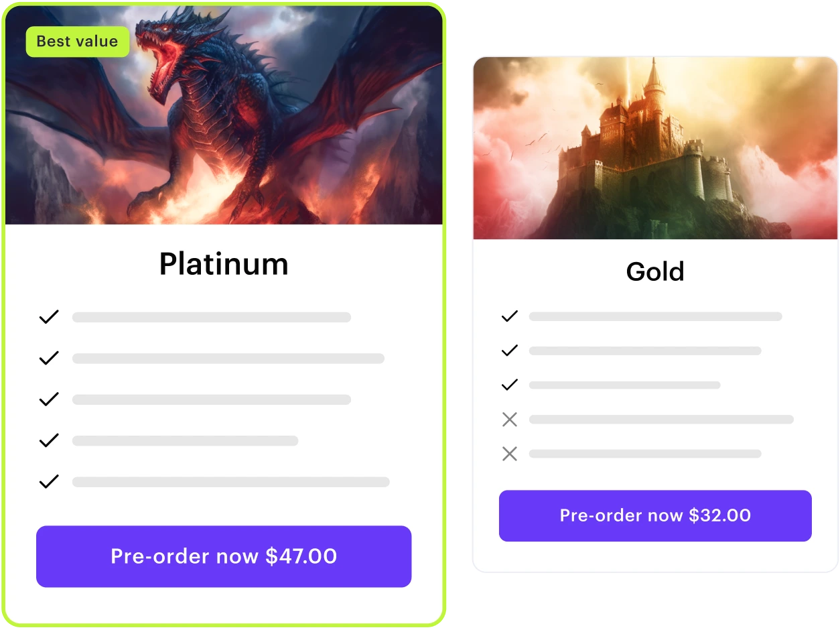Select the Platinum title heading
This screenshot has height=628, width=840.
[x=224, y=264]
